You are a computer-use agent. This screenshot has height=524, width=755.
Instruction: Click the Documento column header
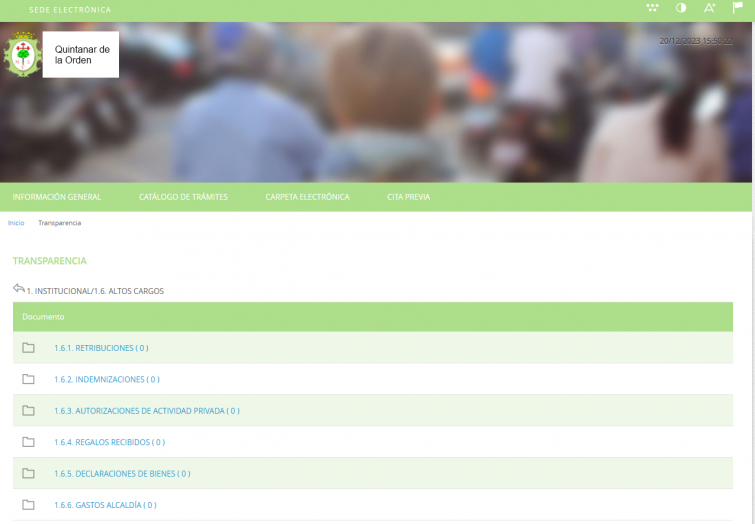[x=43, y=317]
